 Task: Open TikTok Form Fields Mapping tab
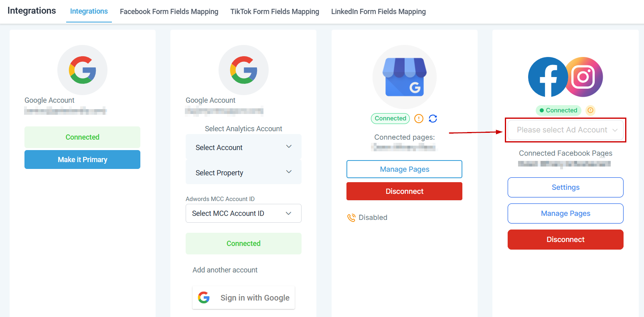[275, 12]
